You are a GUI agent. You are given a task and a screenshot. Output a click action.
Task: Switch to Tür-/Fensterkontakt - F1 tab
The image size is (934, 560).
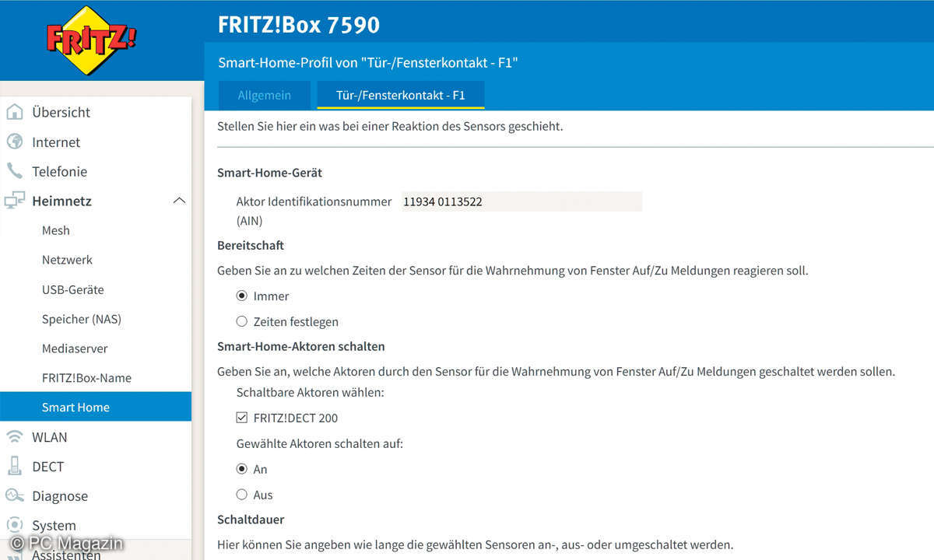(x=401, y=95)
